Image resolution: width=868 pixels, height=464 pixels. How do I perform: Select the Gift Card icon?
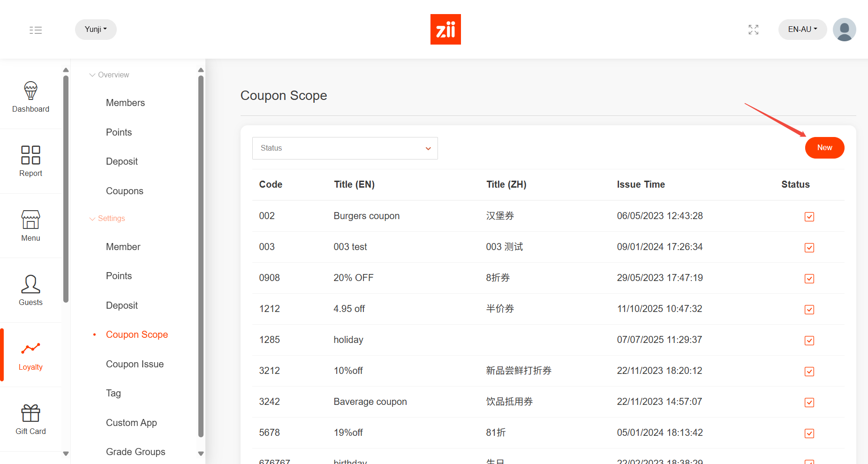coord(30,413)
